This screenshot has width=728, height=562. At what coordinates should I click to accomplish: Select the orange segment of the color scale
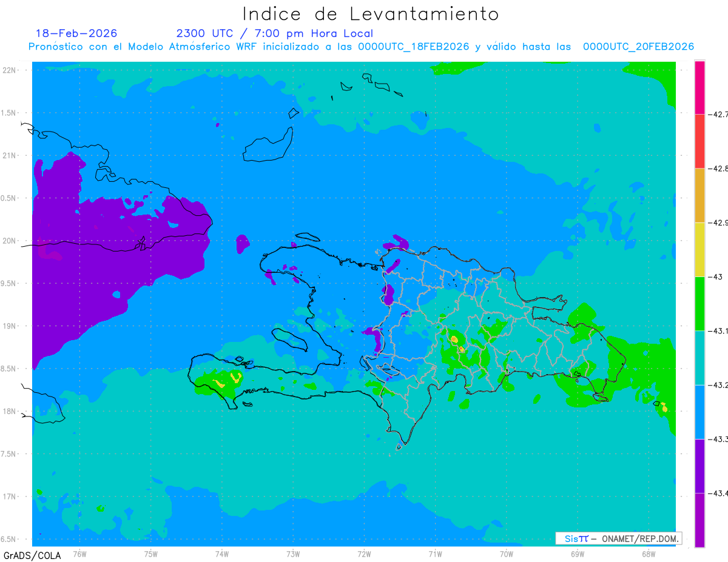699,195
